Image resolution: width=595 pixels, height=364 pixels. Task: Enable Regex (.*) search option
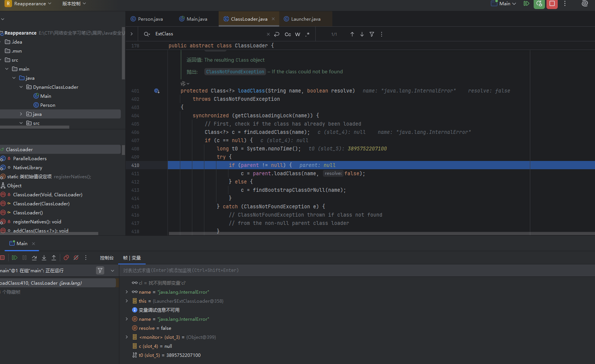coord(307,34)
